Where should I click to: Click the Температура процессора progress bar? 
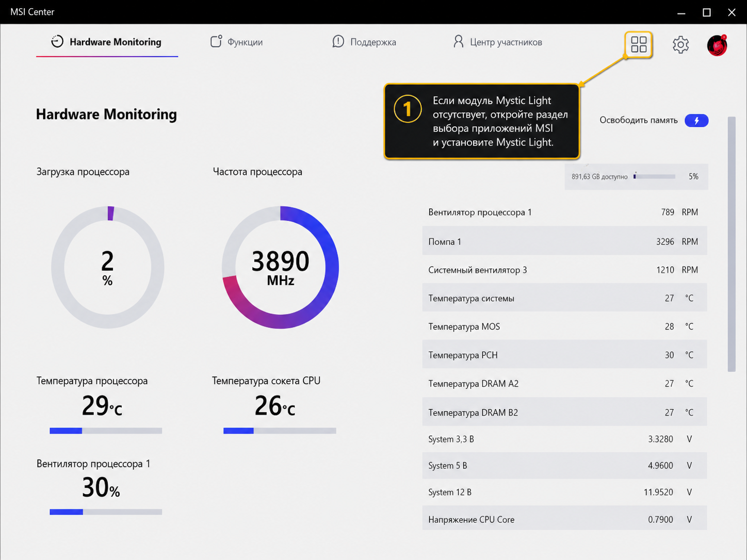tap(106, 431)
